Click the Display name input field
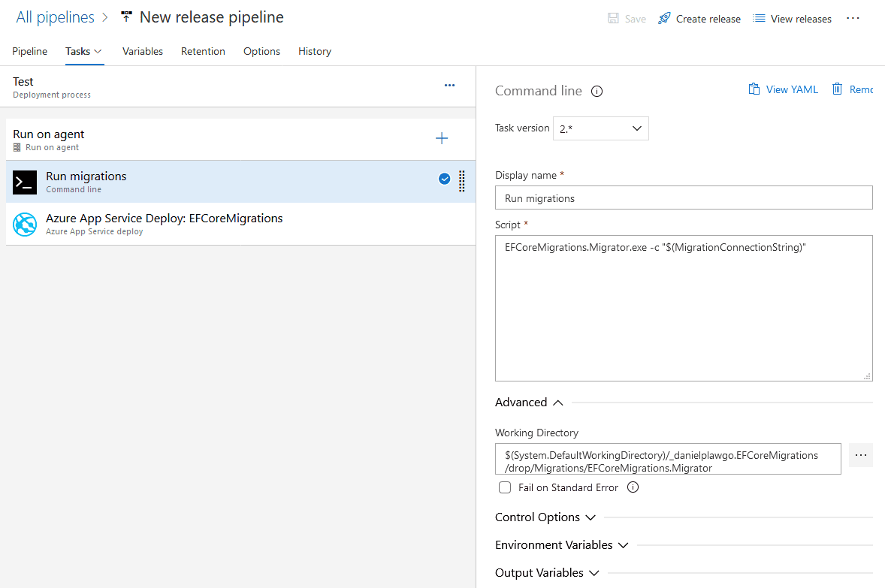Image resolution: width=885 pixels, height=588 pixels. click(684, 198)
